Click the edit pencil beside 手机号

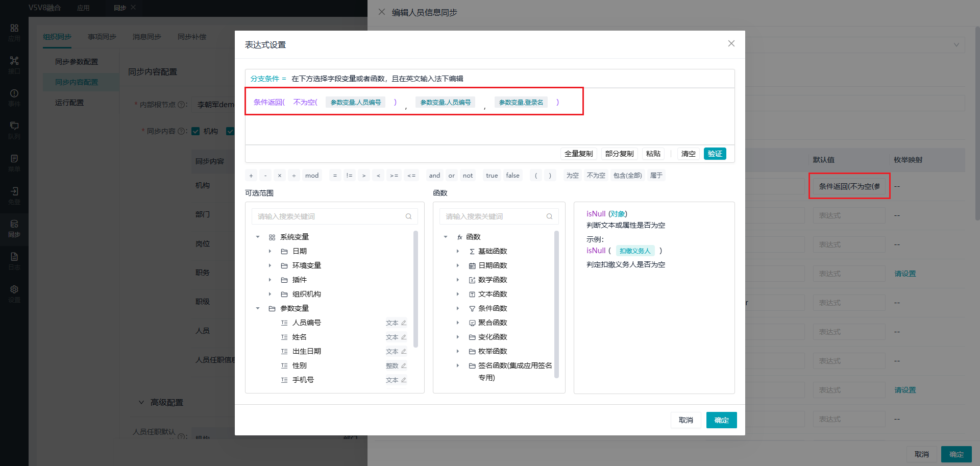pyautogui.click(x=404, y=380)
